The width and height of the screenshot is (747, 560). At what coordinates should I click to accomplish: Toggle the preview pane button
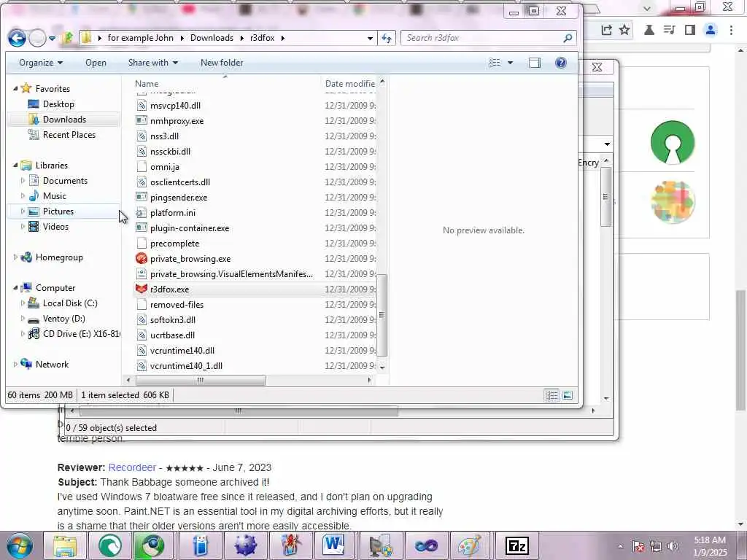click(x=535, y=63)
